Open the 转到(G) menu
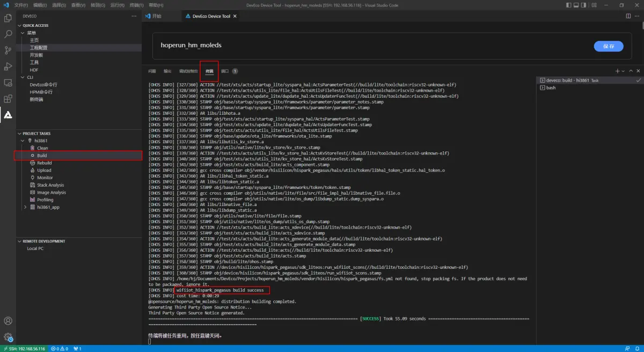Image resolution: width=644 pixels, height=352 pixels. pos(98,5)
